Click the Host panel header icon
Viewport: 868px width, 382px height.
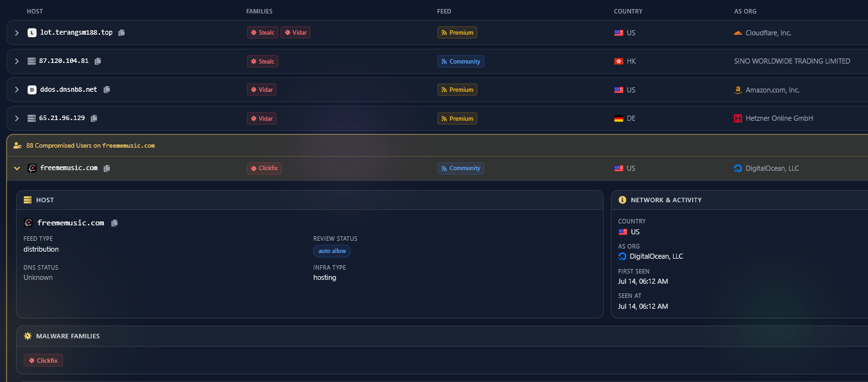click(x=28, y=200)
